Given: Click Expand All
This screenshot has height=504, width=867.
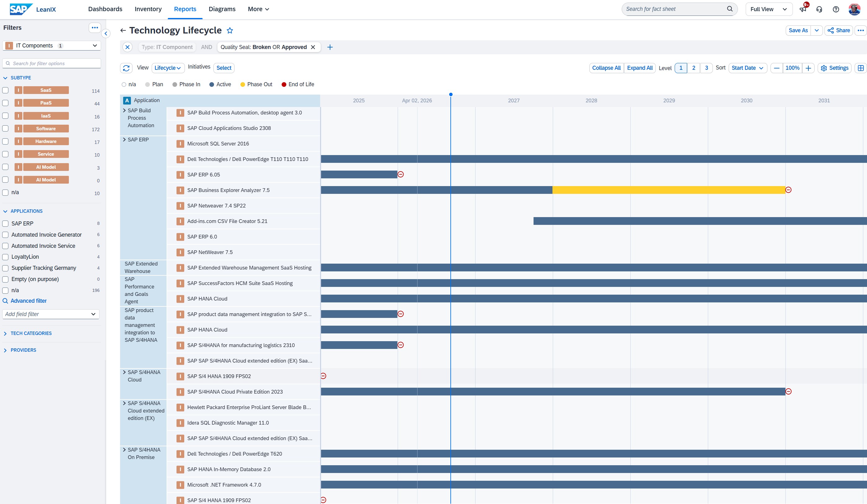Looking at the screenshot, I should point(640,68).
